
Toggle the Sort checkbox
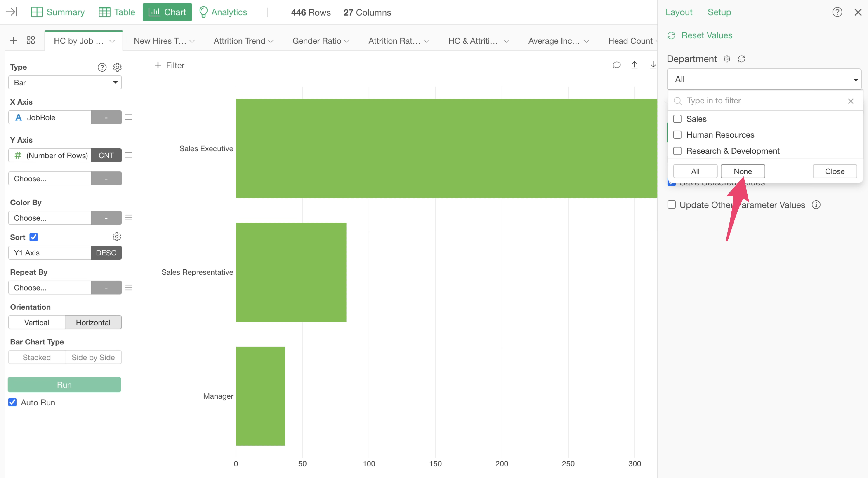pos(33,237)
